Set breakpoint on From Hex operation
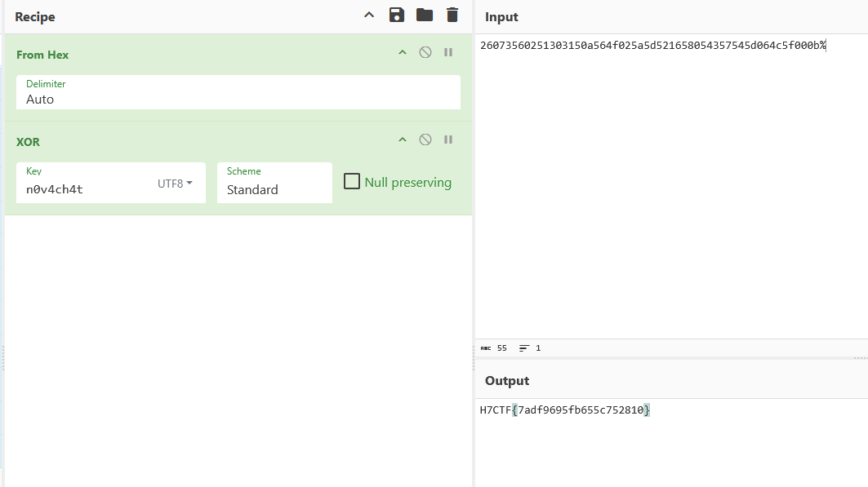Image resolution: width=868 pixels, height=487 pixels. coord(448,52)
